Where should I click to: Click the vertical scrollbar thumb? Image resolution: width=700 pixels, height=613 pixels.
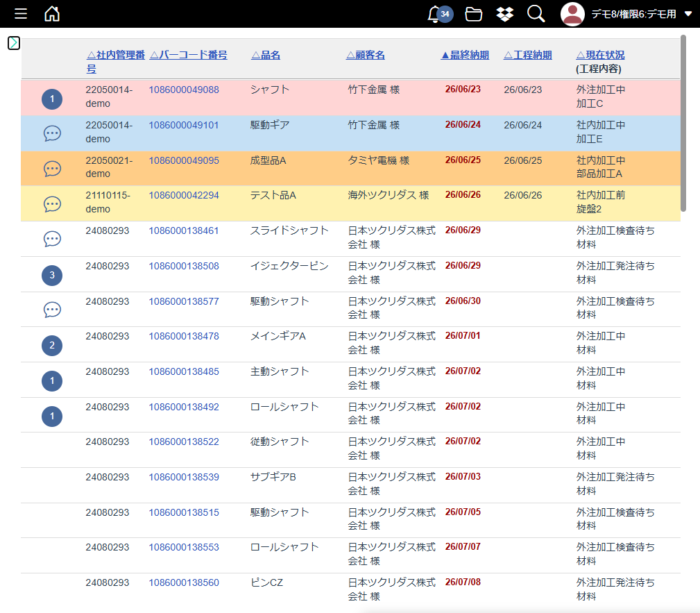click(x=683, y=123)
